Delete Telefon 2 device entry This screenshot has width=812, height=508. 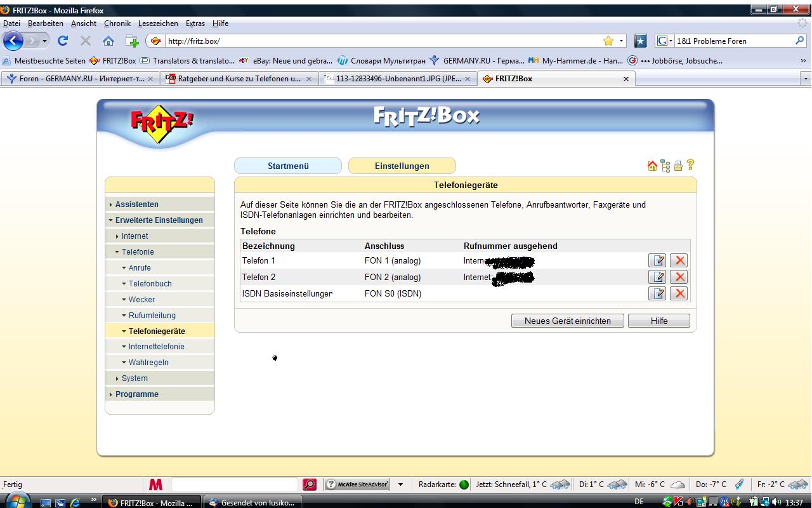click(679, 277)
